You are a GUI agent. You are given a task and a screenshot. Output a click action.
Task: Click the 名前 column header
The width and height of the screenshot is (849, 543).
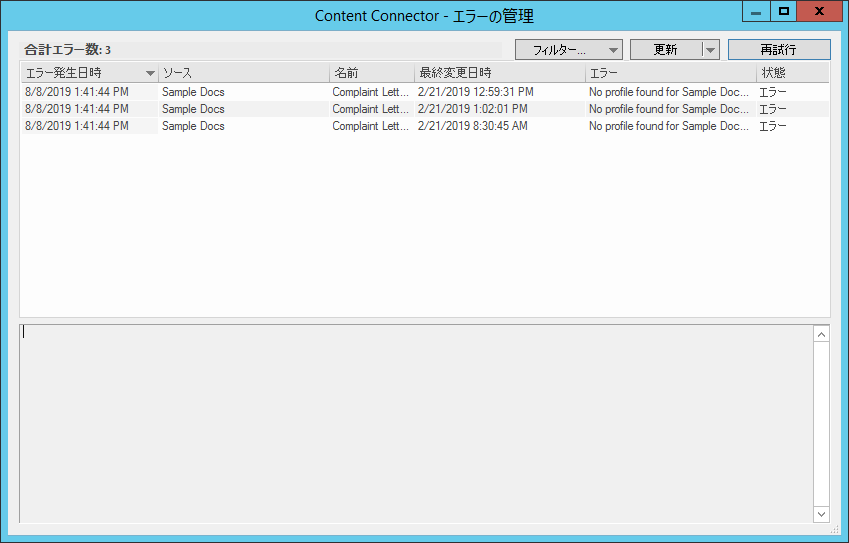click(x=371, y=73)
